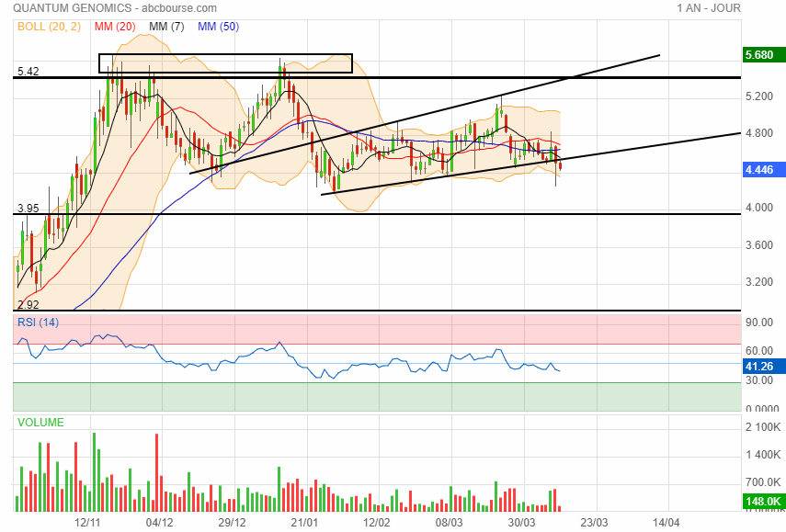Click the VOLUME panel label
This screenshot has height=532, width=786.
click(40, 423)
